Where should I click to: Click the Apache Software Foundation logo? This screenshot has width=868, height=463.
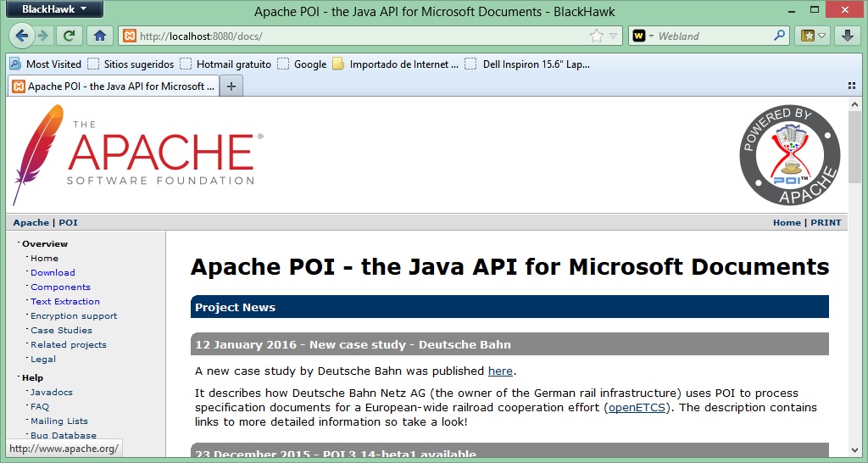(138, 155)
